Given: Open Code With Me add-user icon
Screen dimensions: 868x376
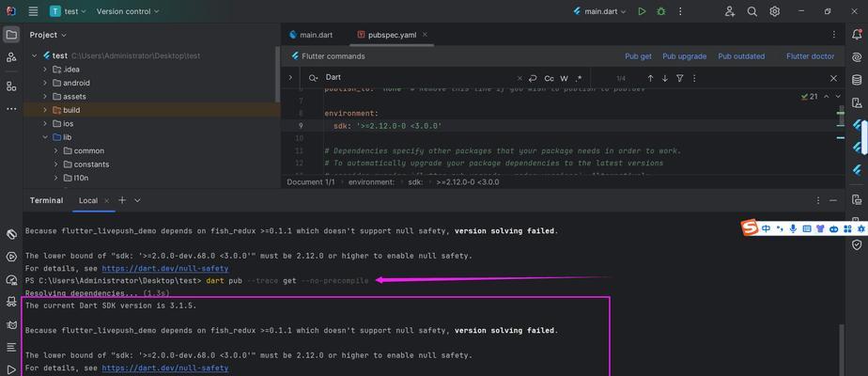Looking at the screenshot, I should click(x=730, y=11).
